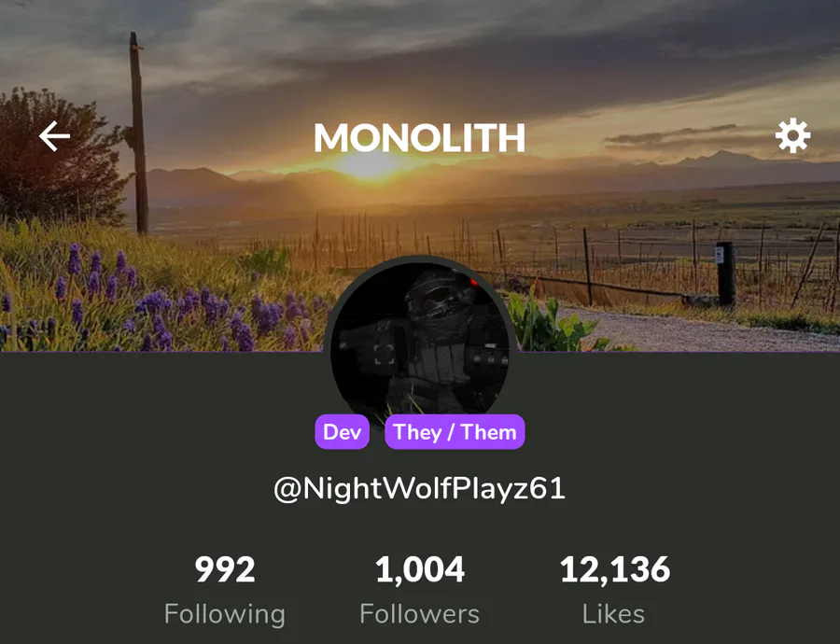
Task: Tap the They / Them pronoun badge
Action: pyautogui.click(x=455, y=432)
